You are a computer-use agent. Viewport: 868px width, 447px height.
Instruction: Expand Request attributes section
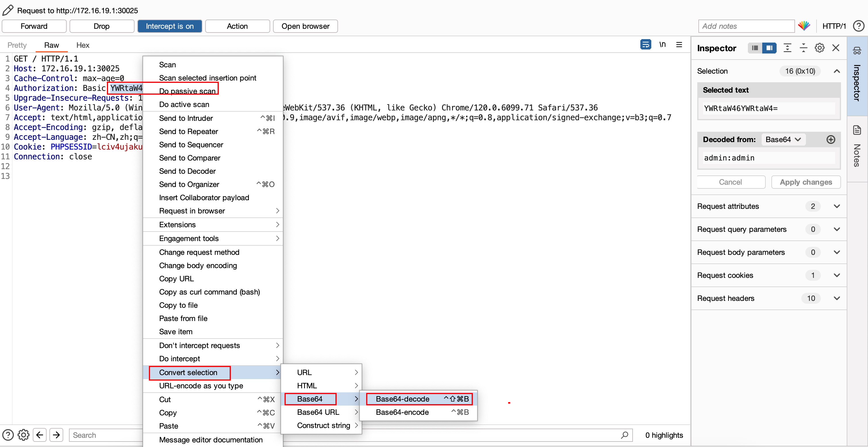point(769,206)
